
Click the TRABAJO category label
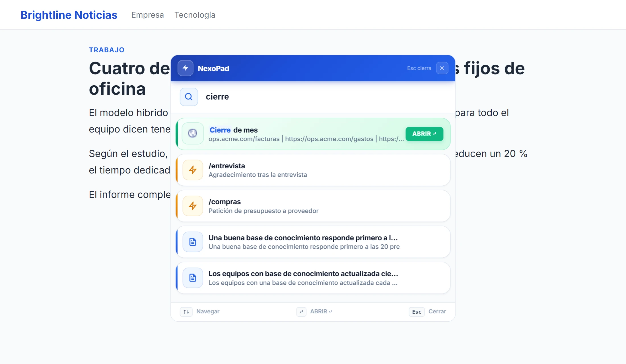pyautogui.click(x=106, y=50)
